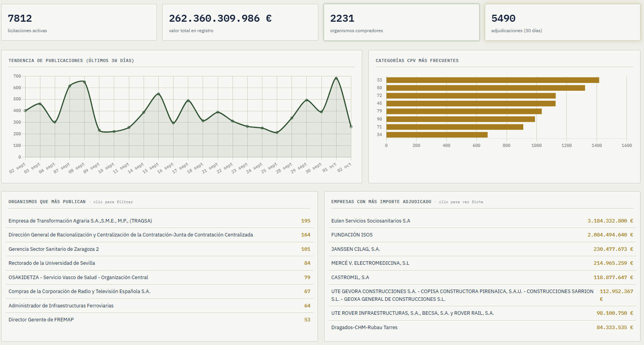The width and height of the screenshot is (644, 345).
Task: Click the 2.084.494.640 € amount
Action: pos(610,235)
